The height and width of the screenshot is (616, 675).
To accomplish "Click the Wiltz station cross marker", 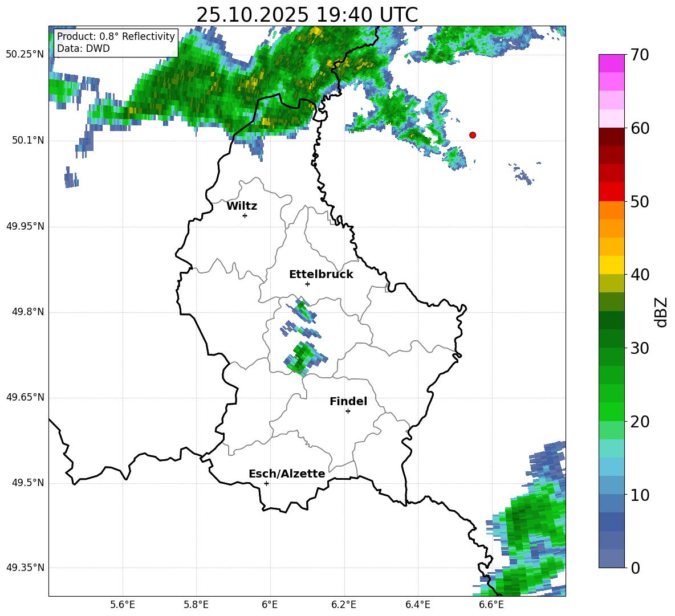I will (245, 215).
